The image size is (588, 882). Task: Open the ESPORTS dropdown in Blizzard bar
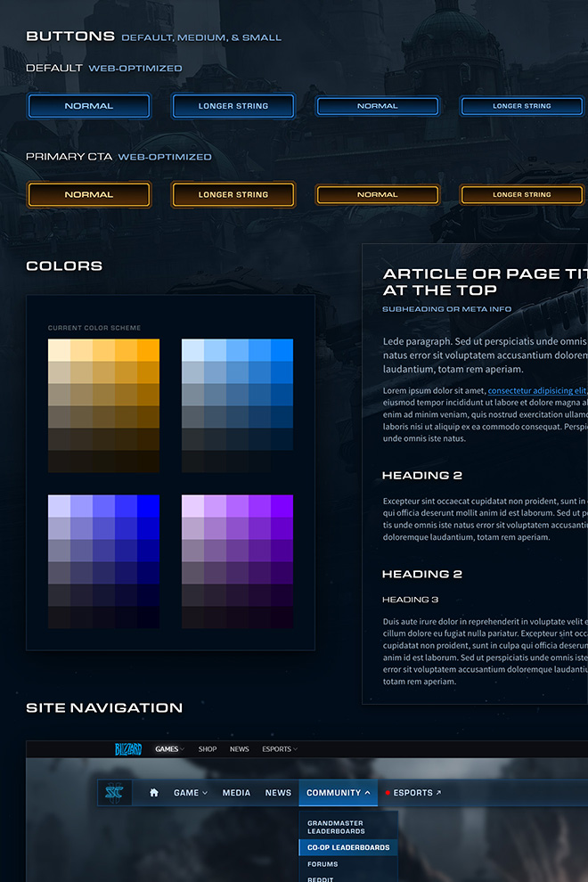tap(280, 748)
